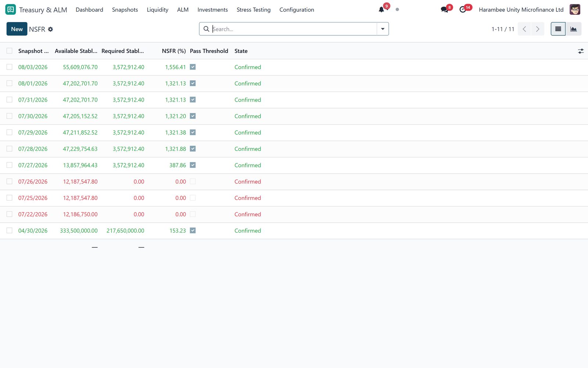Switch to the list view

[x=558, y=29]
